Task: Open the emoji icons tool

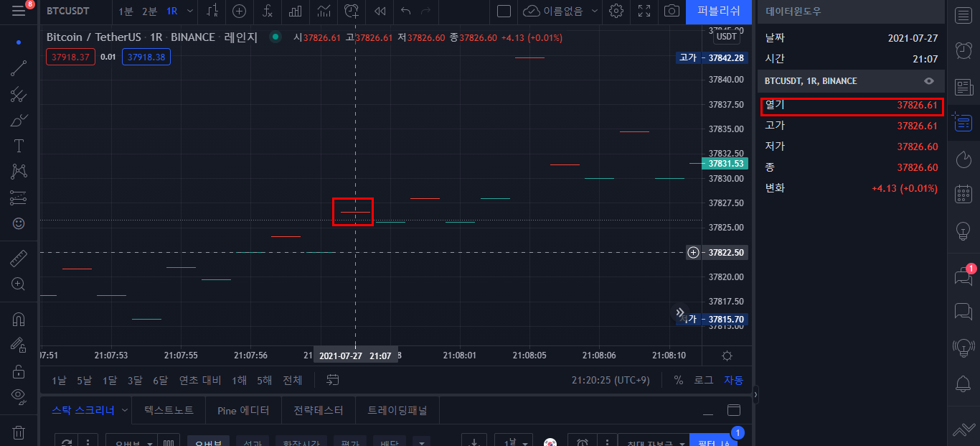Action: click(x=19, y=223)
